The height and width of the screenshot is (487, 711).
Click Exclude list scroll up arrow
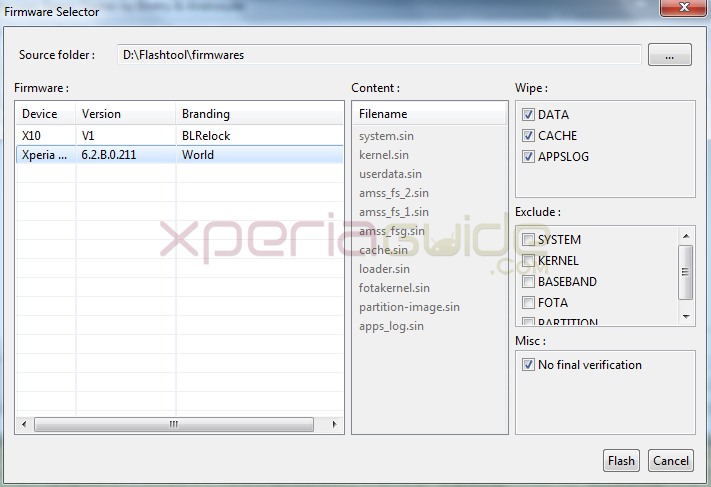click(x=686, y=236)
